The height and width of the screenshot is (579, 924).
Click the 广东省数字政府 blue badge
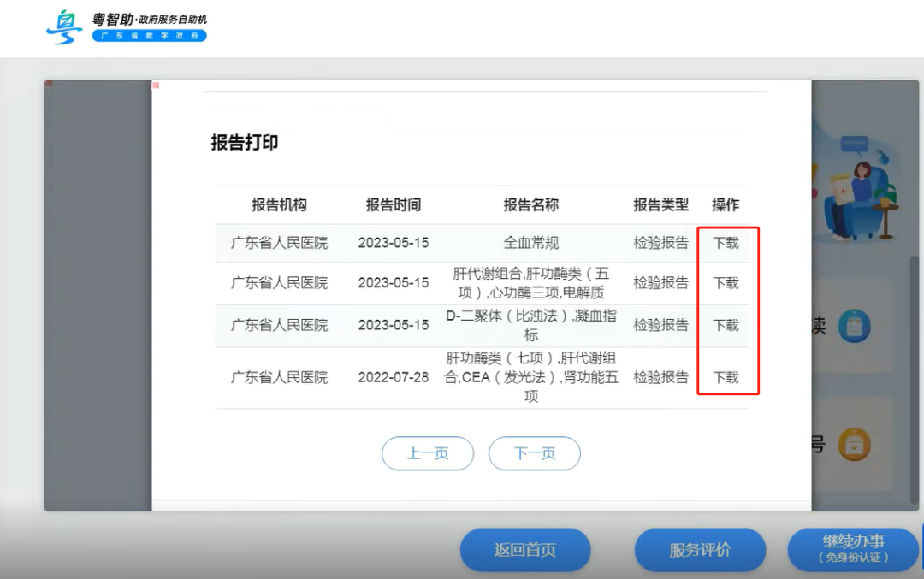(x=149, y=36)
